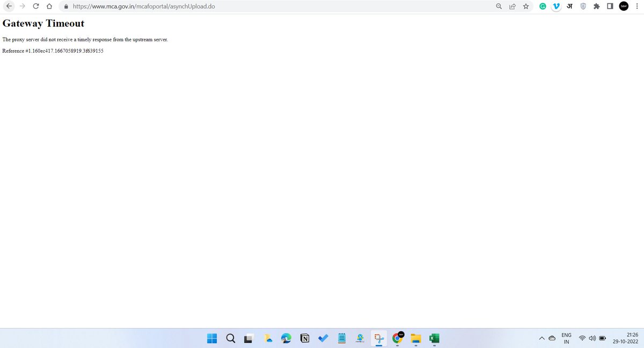
Task: Open OneDrive cloud tray icon
Action: point(552,338)
